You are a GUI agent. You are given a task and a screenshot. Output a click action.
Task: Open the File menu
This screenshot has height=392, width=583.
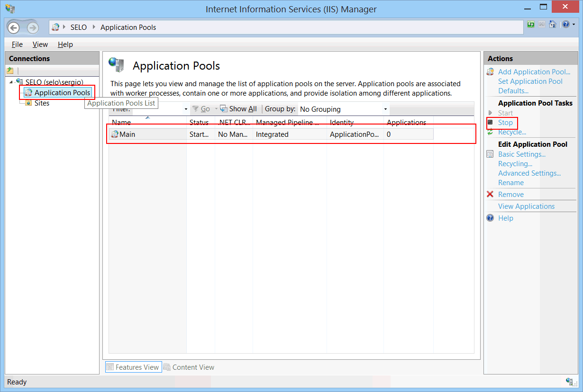17,45
